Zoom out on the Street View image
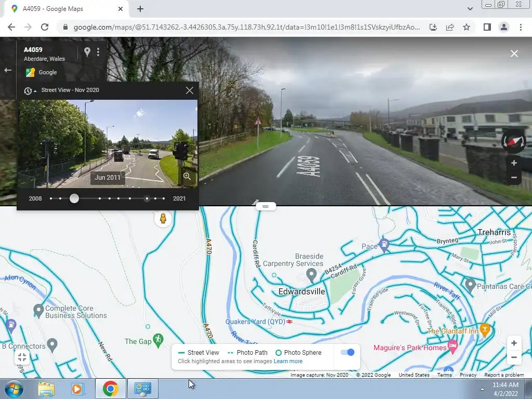 514,178
